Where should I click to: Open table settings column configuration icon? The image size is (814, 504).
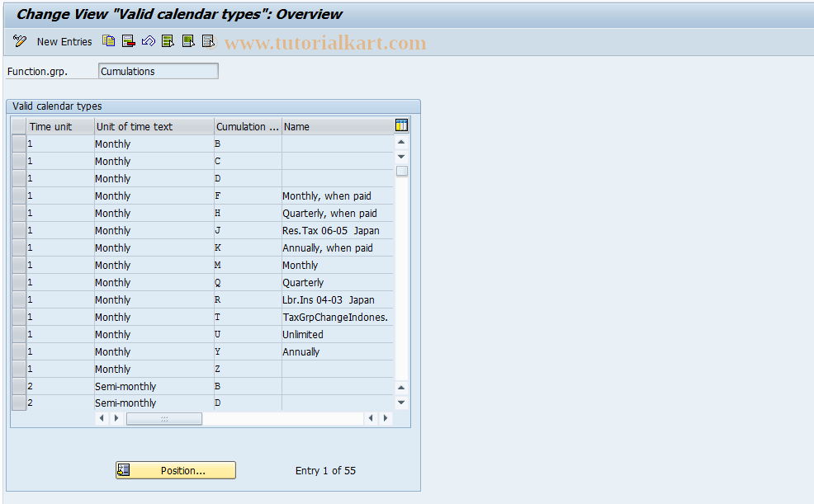[401, 125]
